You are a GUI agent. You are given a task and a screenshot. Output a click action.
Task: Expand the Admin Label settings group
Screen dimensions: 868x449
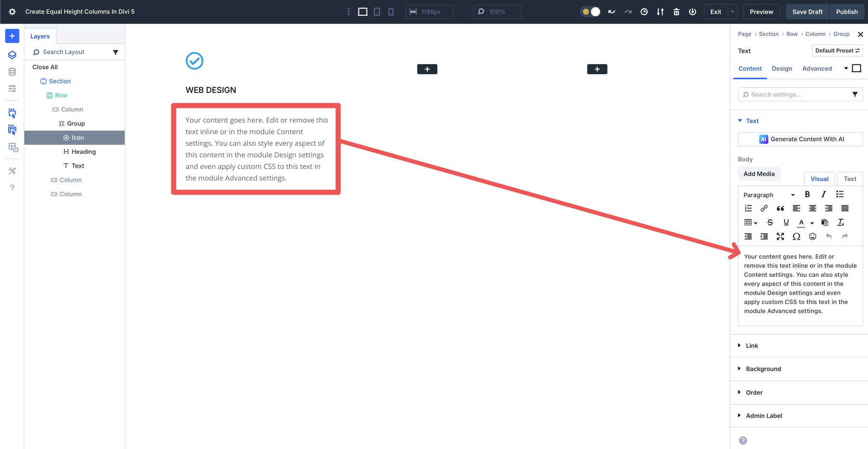(760, 416)
